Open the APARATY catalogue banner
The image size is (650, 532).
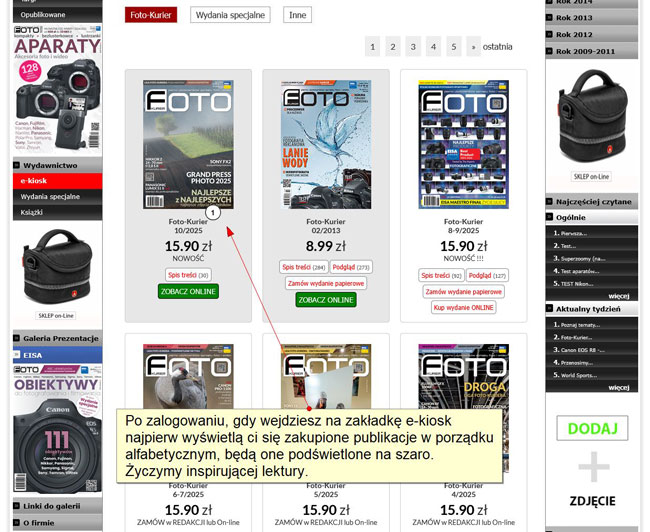pos(56,88)
